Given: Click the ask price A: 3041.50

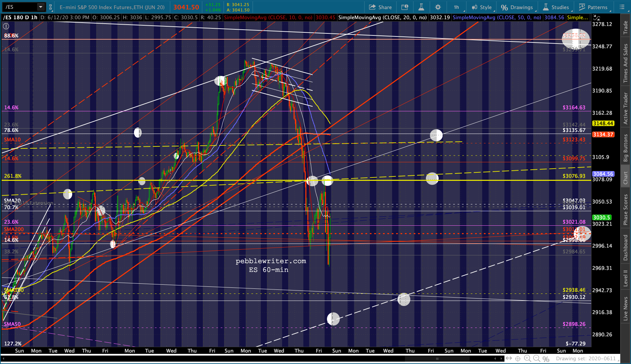Looking at the screenshot, I should (x=238, y=10).
